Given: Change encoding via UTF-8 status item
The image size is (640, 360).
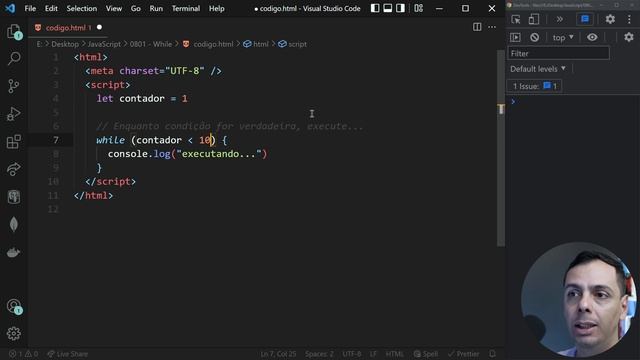Looking at the screenshot, I should [x=352, y=354].
